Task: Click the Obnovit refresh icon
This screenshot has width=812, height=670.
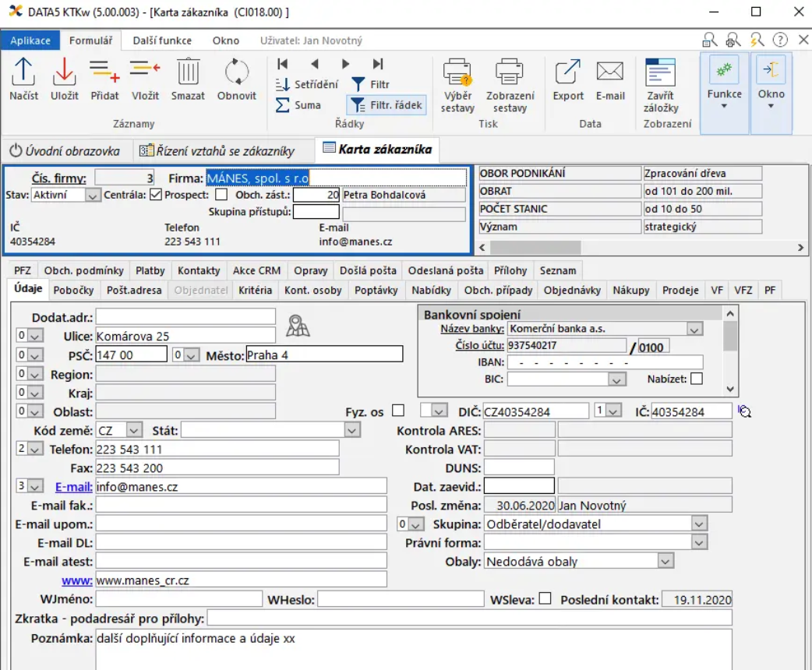Action: [x=236, y=72]
